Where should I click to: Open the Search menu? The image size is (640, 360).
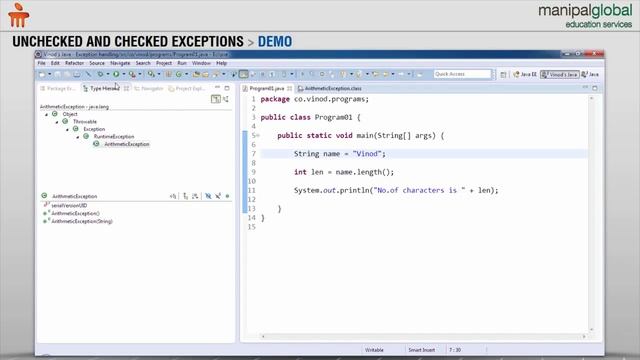coord(143,63)
